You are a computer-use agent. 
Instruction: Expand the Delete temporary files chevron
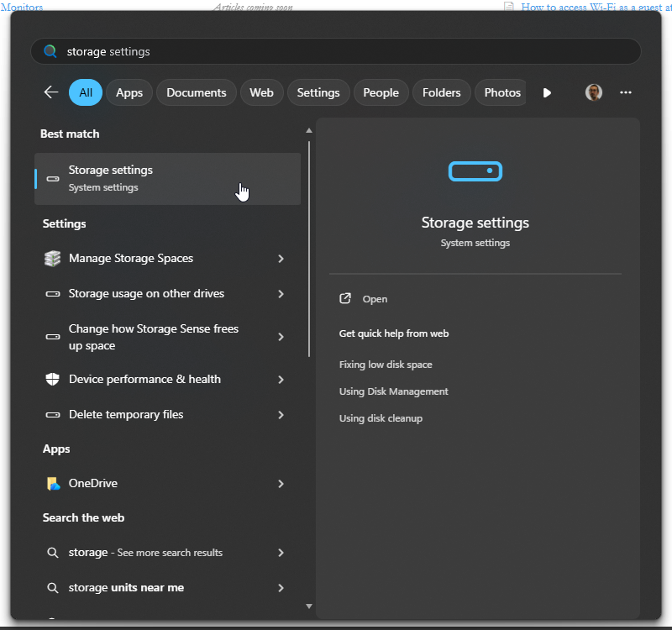click(x=281, y=415)
